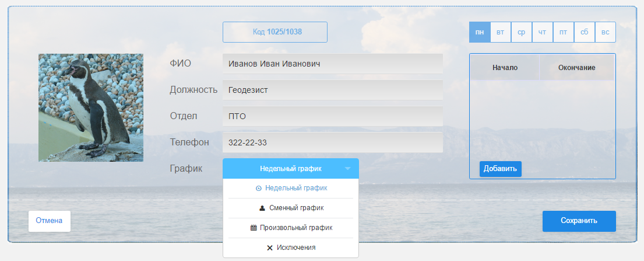Select the пт weekday tab
Viewport: 644px width, 261px height.
point(564,32)
